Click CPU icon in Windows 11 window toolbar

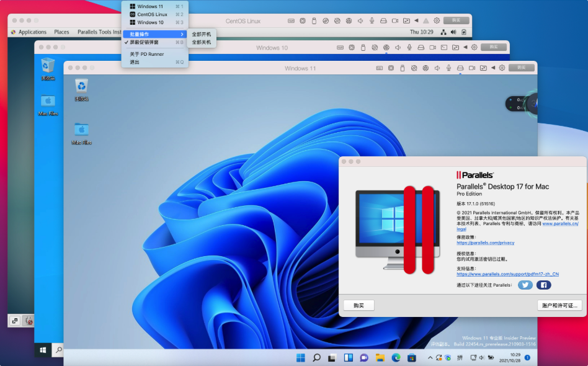coord(391,68)
